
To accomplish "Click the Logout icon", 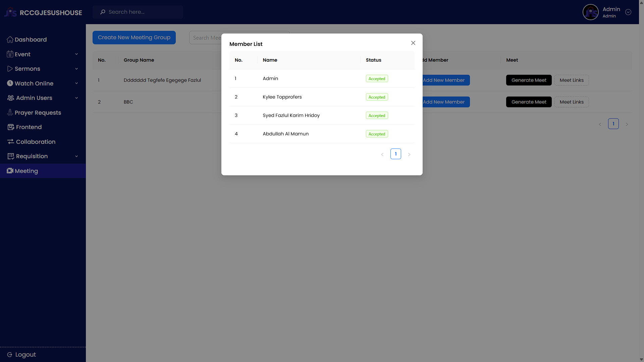I will 10,355.
